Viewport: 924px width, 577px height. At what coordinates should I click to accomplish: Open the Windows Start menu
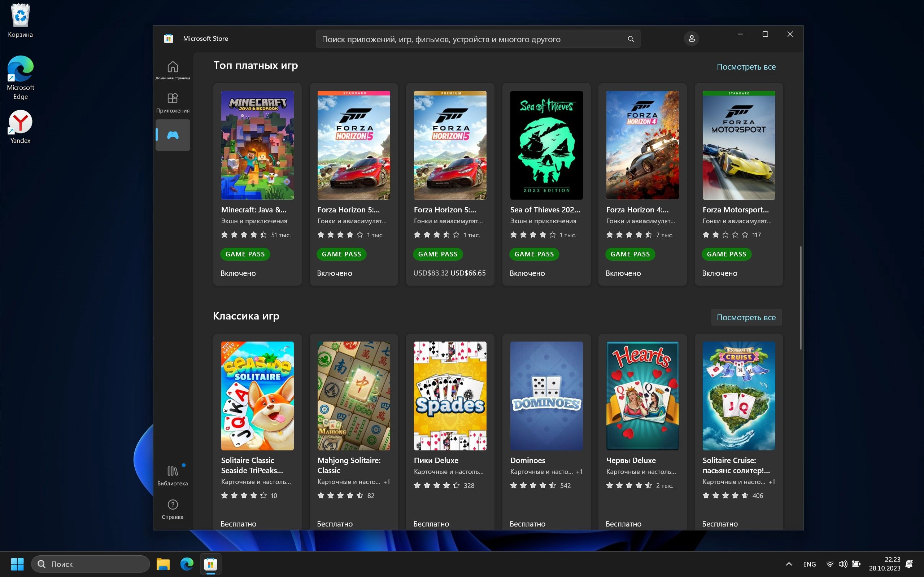(x=17, y=564)
